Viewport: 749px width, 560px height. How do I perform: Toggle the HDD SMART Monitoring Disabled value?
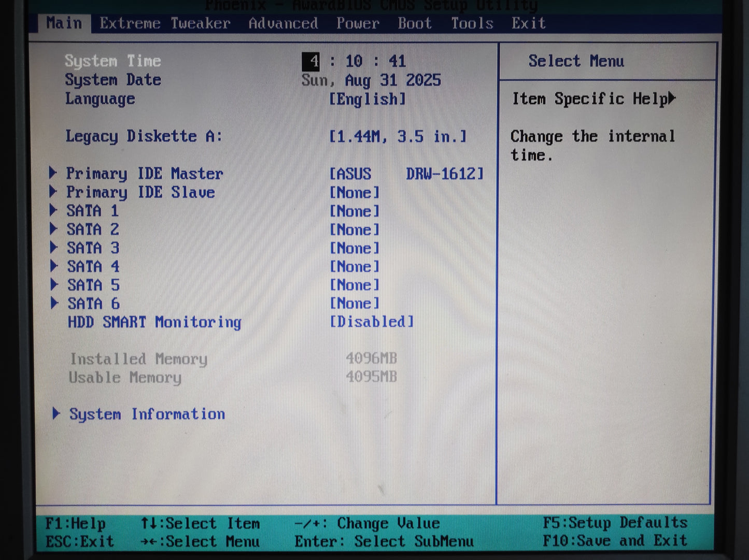tap(372, 322)
